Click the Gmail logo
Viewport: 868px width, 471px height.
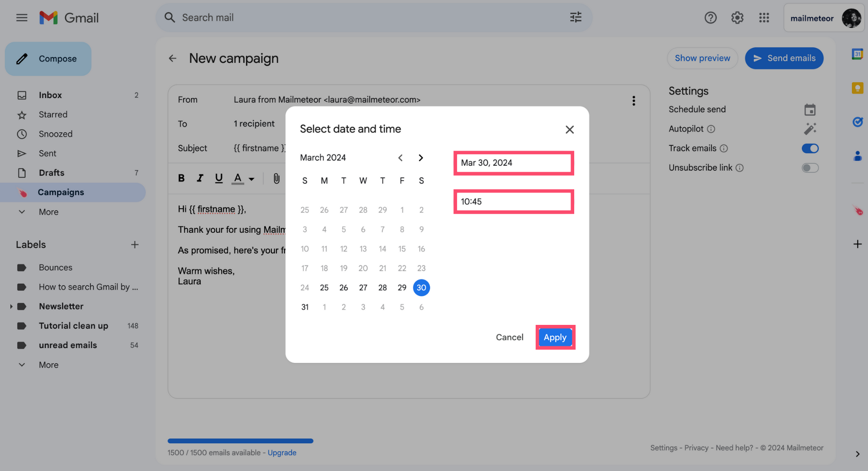(69, 17)
